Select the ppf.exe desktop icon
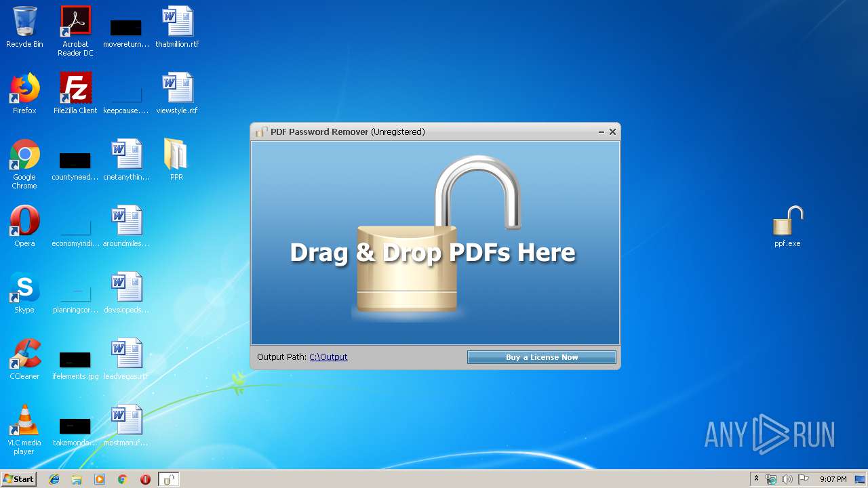 pos(787,227)
